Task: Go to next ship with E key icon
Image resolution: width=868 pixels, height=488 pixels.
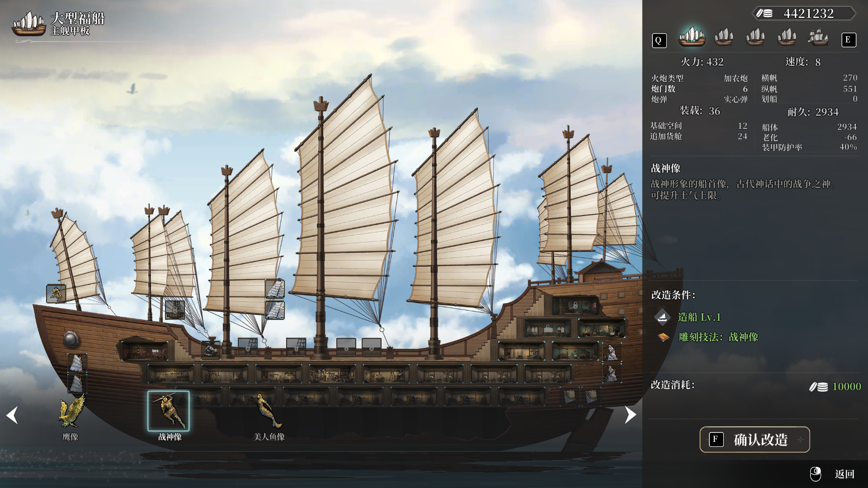Action: click(848, 40)
